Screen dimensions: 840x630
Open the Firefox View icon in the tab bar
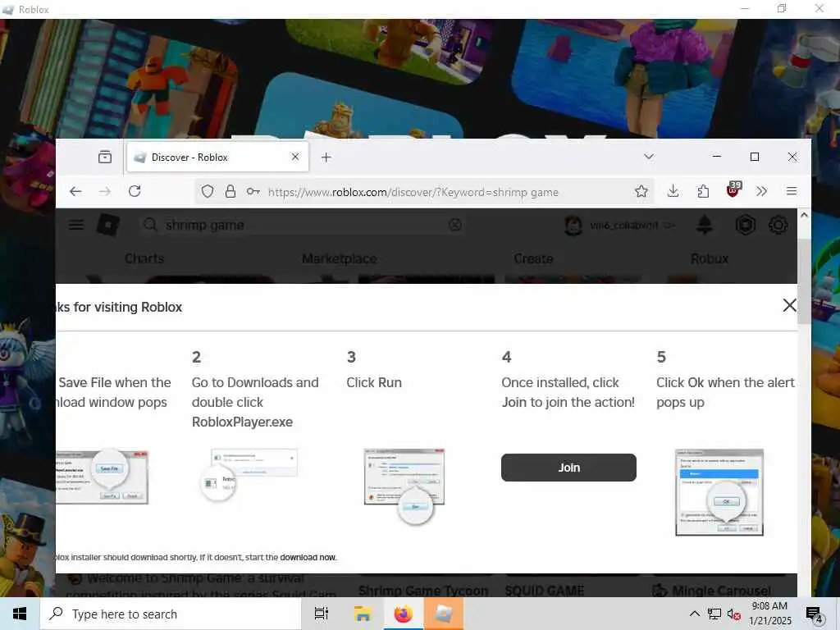105,157
